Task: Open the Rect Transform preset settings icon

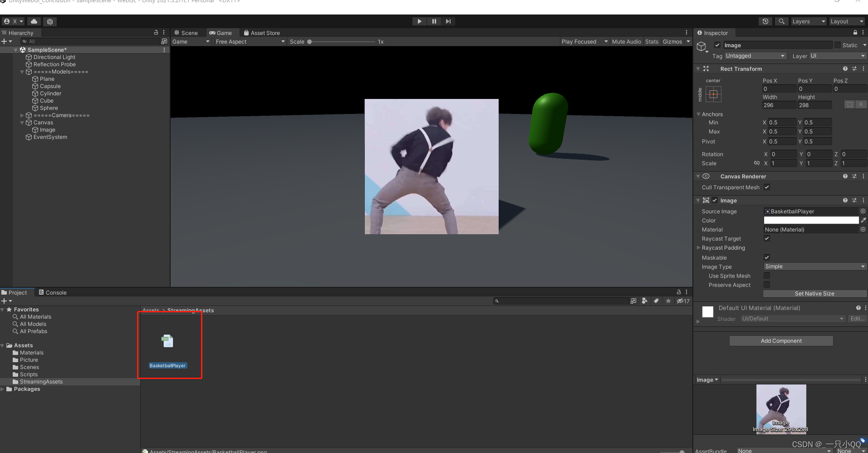Action: coord(854,69)
